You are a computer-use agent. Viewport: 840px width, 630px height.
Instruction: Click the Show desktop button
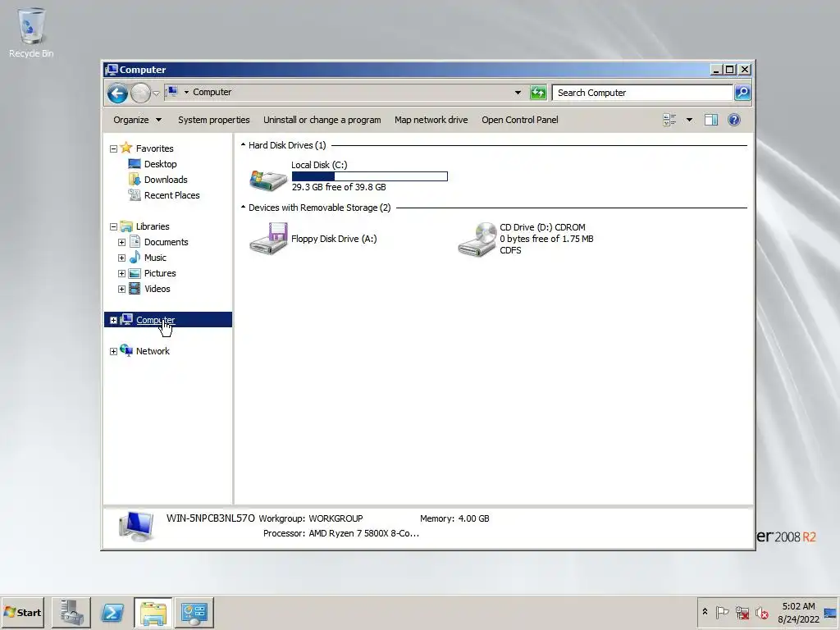coord(831,612)
